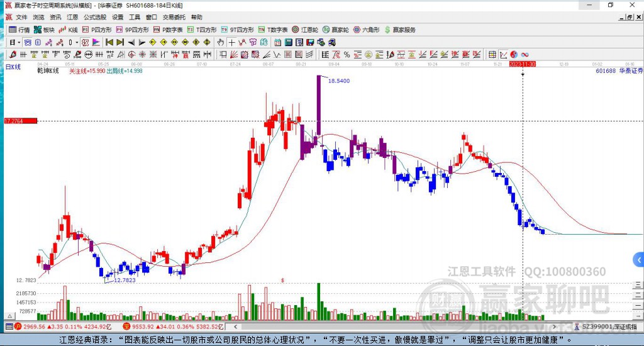Open the 行情 market quotes view
This screenshot has width=644, height=346.
click(19, 30)
